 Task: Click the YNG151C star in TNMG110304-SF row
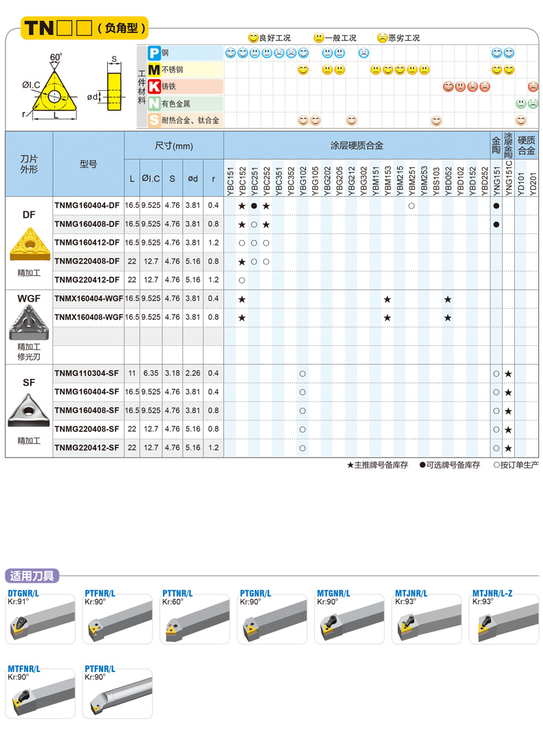509,374
